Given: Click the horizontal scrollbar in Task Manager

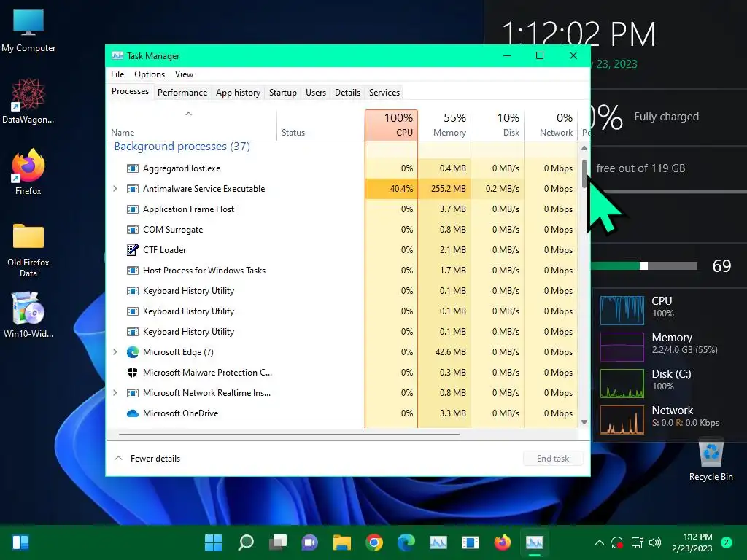Looking at the screenshot, I should pos(289,435).
